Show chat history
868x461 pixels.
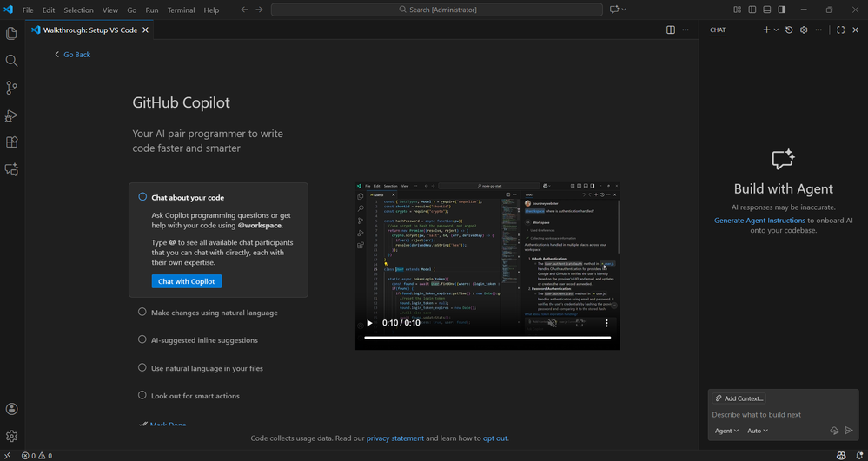pyautogui.click(x=790, y=30)
